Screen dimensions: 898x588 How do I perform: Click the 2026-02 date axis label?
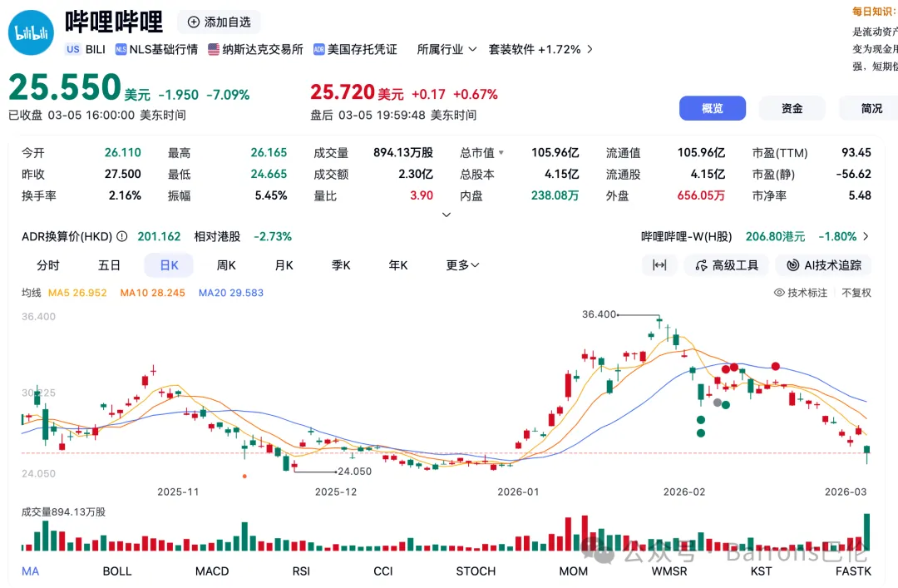point(683,492)
